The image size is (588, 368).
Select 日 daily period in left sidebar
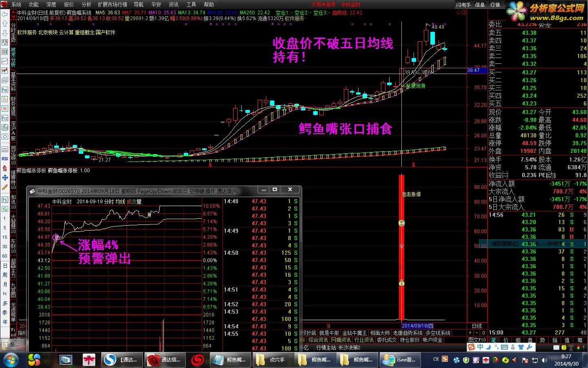pyautogui.click(x=5, y=266)
